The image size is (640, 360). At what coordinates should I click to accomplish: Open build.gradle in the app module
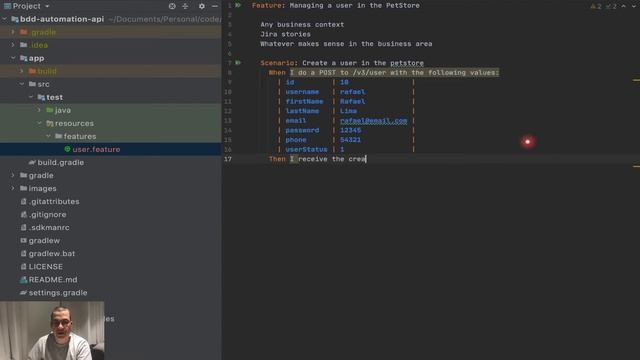click(60, 162)
